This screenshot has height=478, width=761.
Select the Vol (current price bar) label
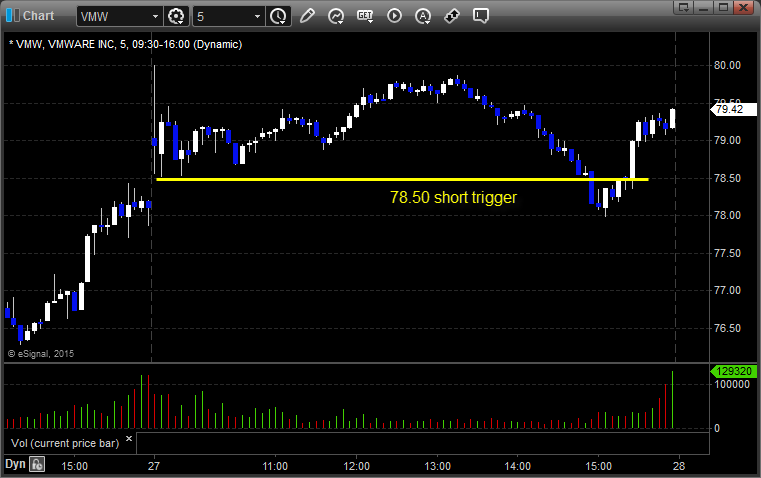[x=65, y=443]
